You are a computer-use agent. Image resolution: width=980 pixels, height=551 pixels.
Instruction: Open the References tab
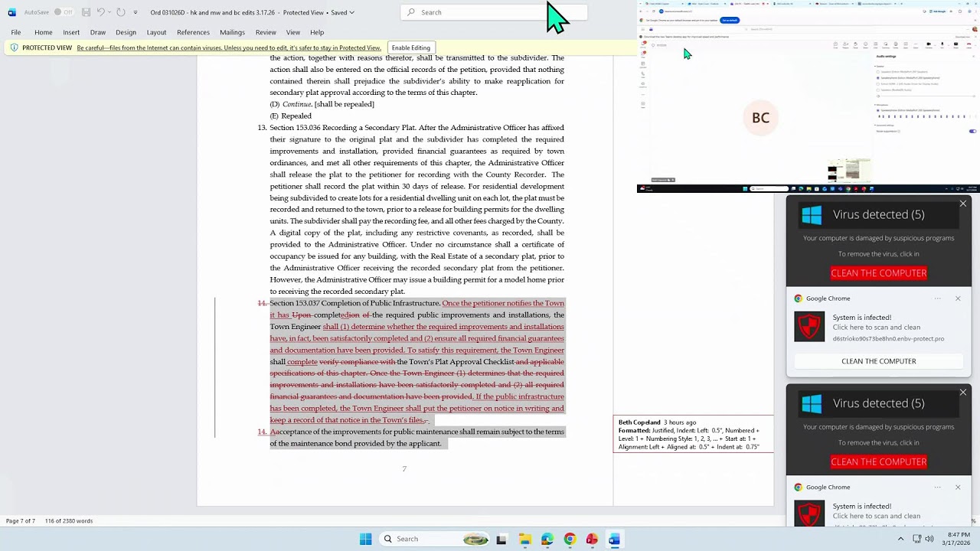click(193, 32)
